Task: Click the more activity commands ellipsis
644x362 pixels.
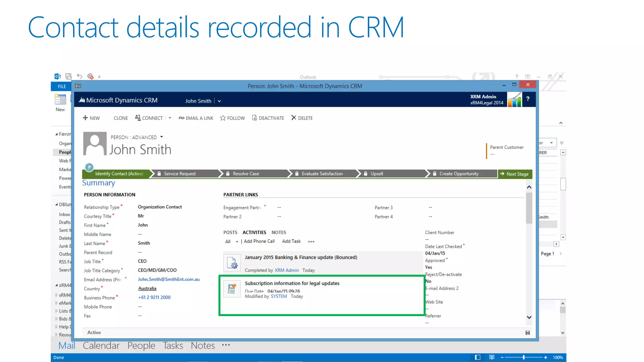Action: coord(311,242)
